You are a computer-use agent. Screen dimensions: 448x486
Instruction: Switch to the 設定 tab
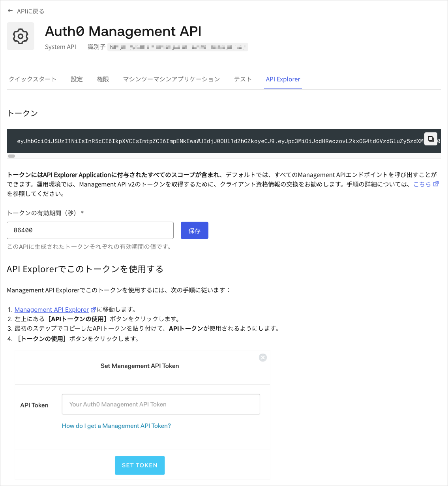(x=77, y=79)
